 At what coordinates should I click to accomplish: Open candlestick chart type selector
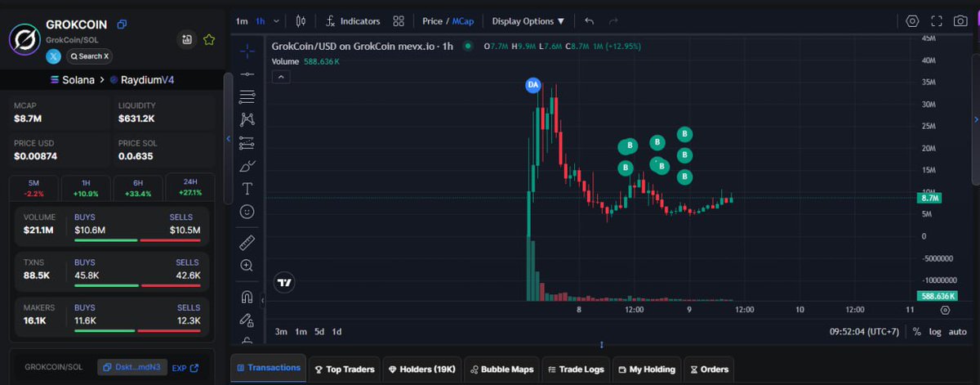coord(301,21)
